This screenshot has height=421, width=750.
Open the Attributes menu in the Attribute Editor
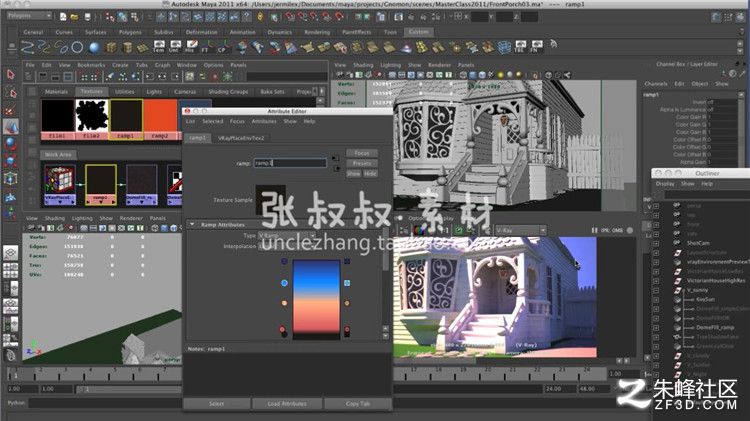[x=264, y=122]
